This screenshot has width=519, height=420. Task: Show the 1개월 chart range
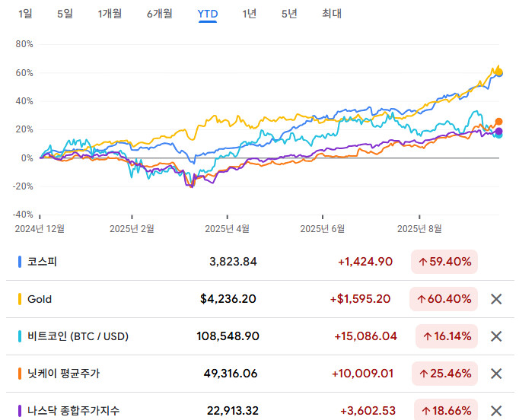click(110, 13)
